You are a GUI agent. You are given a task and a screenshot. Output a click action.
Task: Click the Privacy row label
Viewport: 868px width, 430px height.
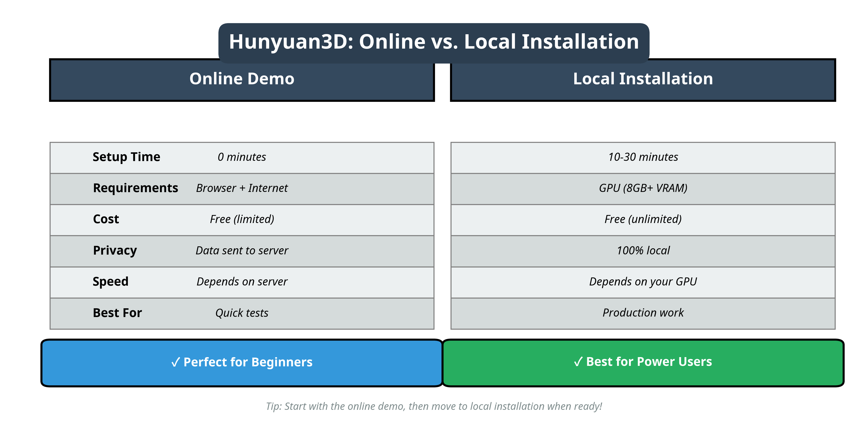coord(115,250)
